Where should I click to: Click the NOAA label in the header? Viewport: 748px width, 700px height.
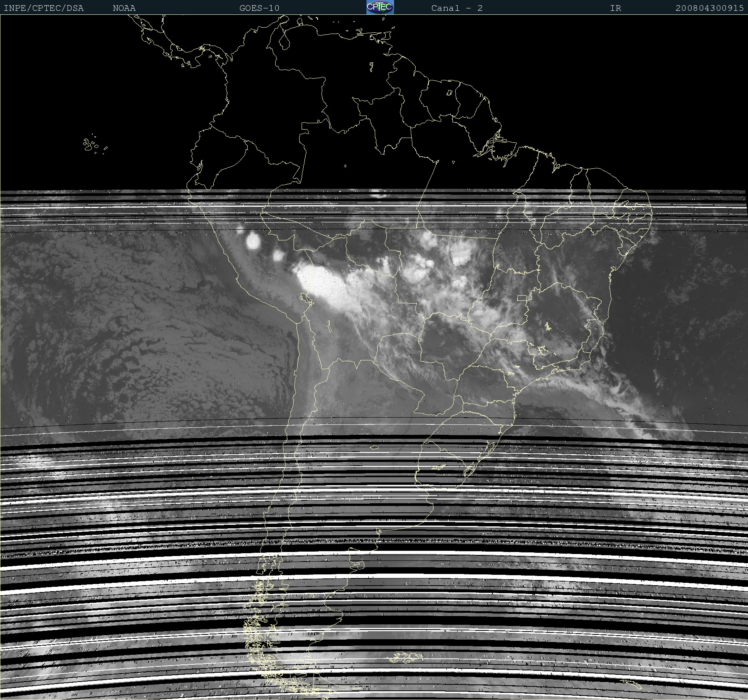(x=124, y=8)
